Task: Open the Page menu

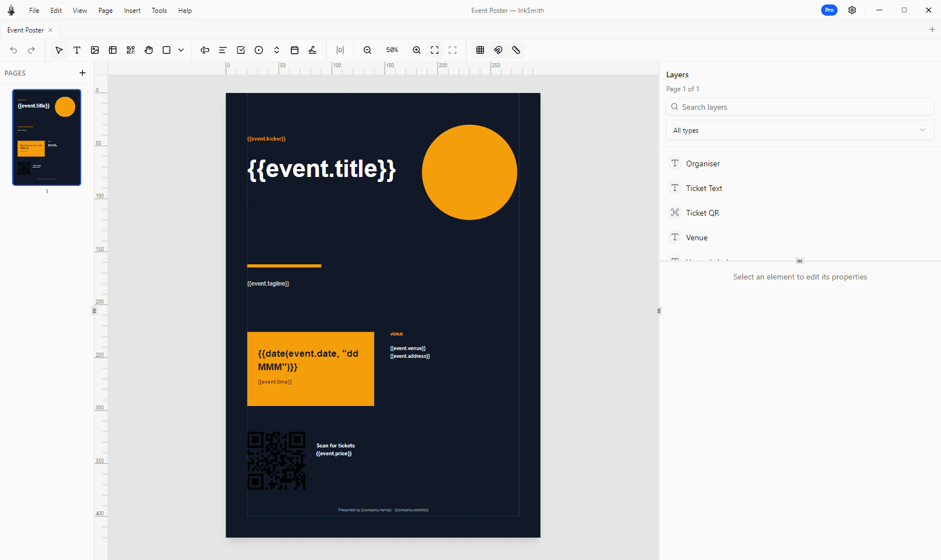Action: click(x=105, y=11)
